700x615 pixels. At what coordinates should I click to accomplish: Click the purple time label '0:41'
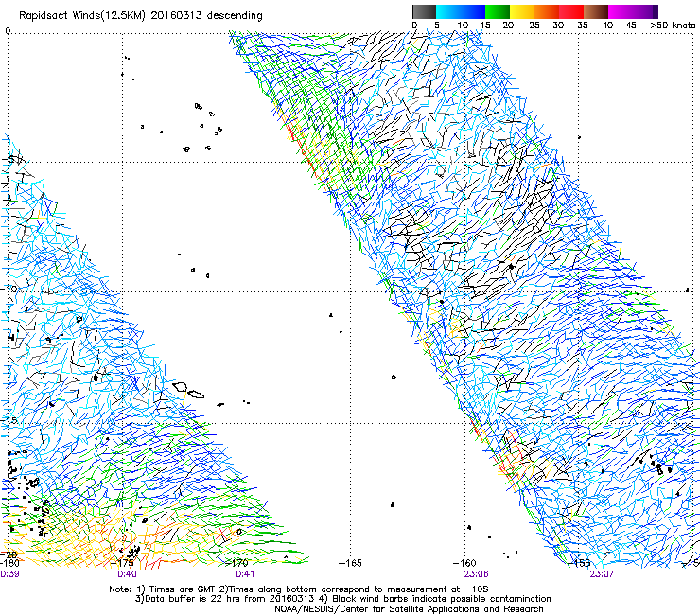(245, 574)
